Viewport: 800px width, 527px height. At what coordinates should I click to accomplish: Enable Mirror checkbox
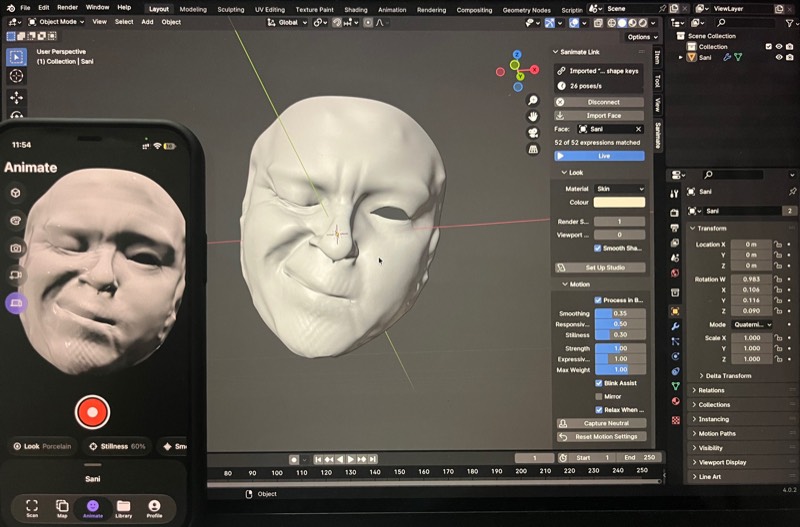(x=598, y=396)
